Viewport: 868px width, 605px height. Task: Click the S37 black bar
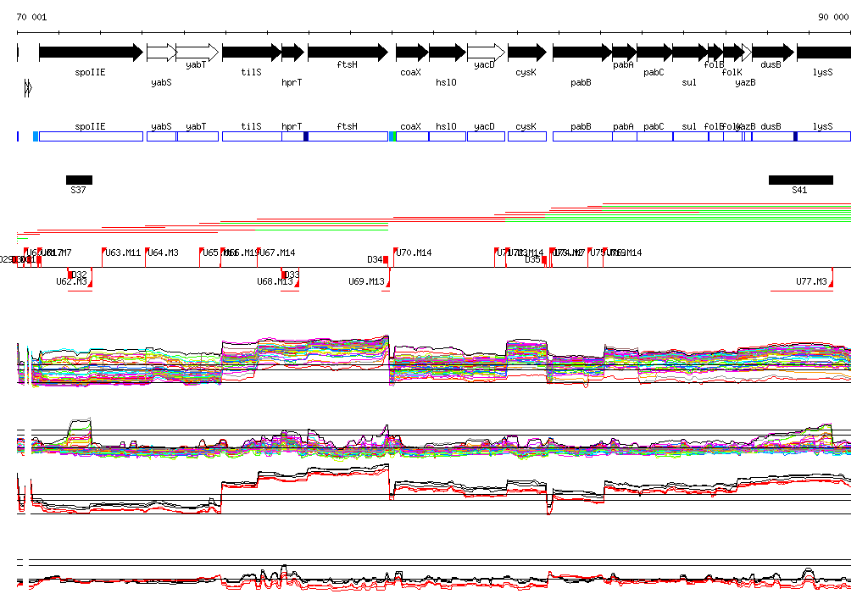pos(79,180)
